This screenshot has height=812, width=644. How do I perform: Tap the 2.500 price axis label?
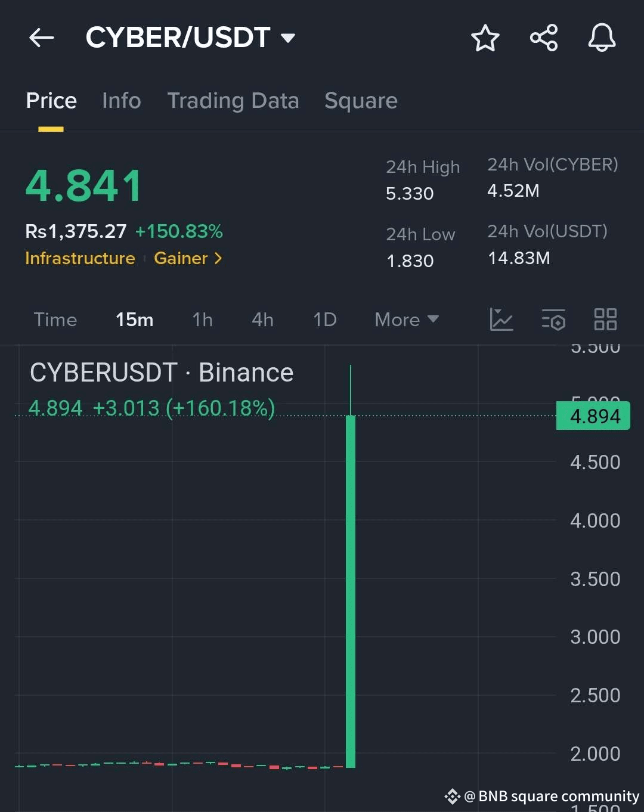pos(595,696)
